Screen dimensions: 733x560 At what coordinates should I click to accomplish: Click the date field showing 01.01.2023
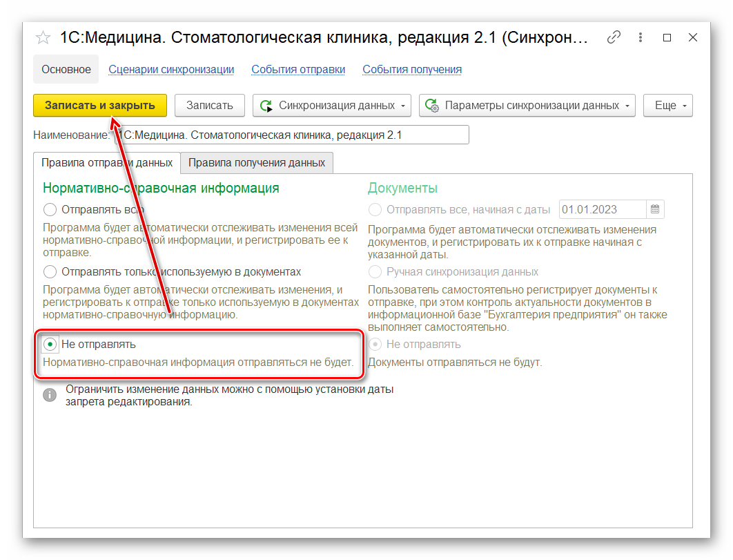(x=603, y=209)
